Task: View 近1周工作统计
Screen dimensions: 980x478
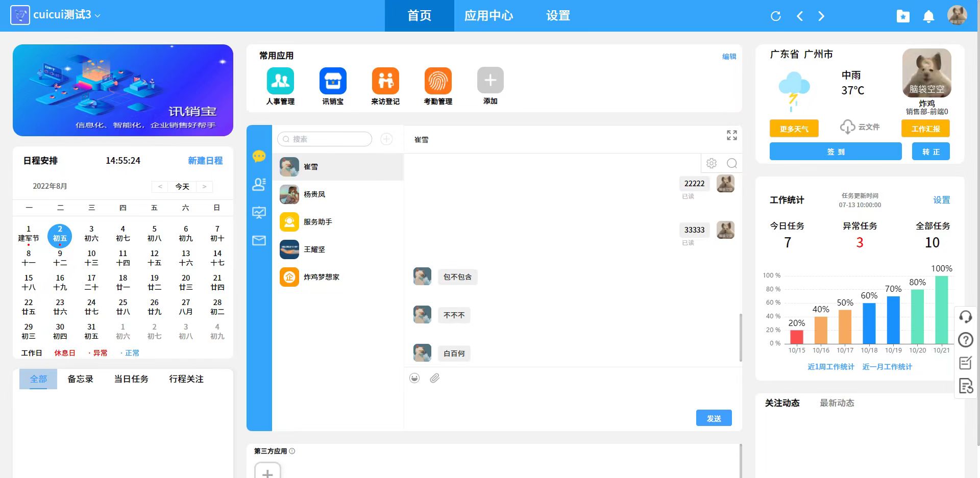Action: 830,367
